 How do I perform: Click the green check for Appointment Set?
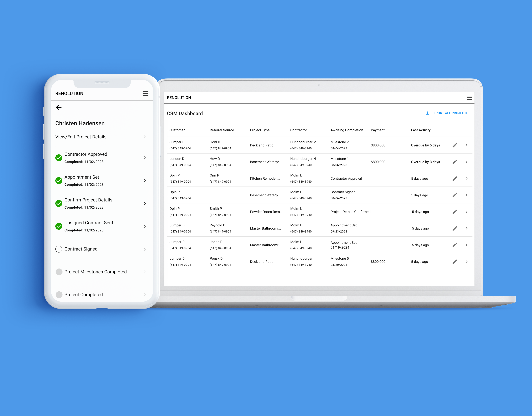[x=59, y=180]
